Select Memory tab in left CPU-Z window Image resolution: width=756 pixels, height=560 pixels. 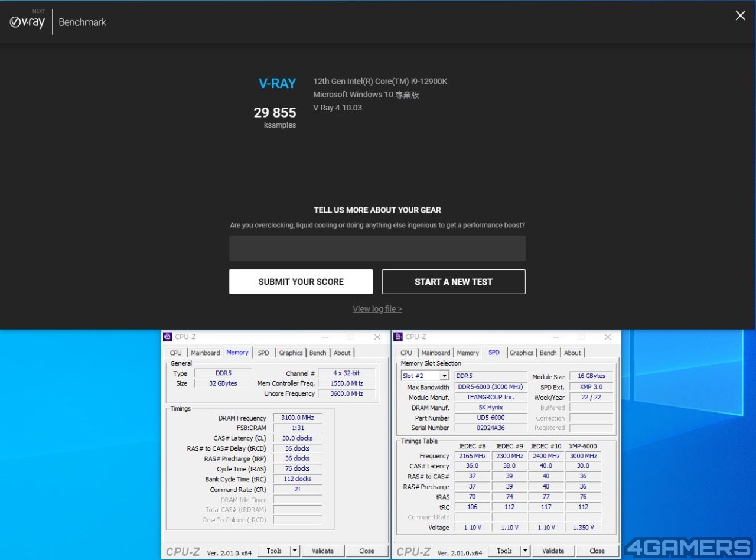(237, 352)
